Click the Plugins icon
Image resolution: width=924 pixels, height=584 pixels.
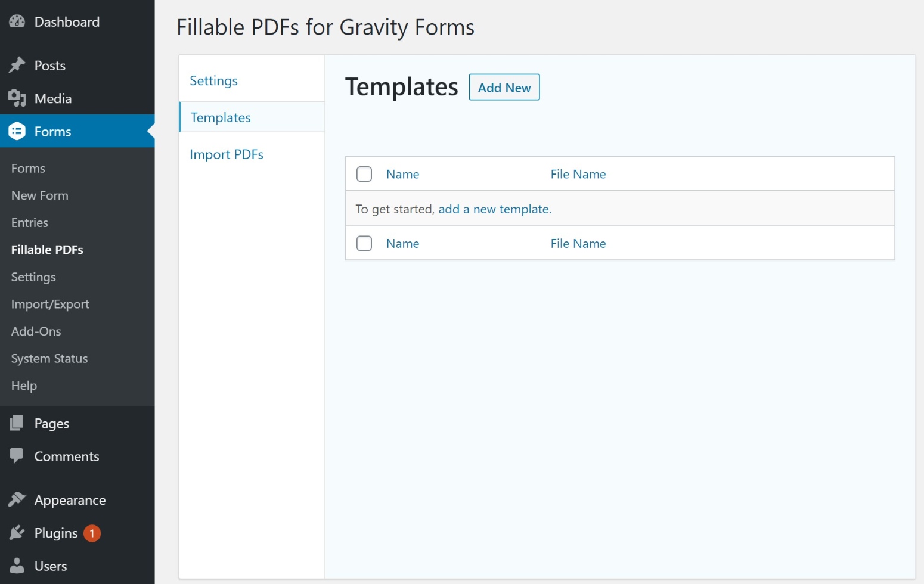click(17, 533)
